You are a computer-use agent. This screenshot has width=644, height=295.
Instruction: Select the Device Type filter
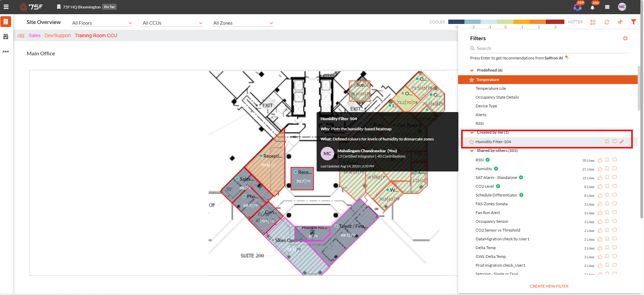pos(486,106)
